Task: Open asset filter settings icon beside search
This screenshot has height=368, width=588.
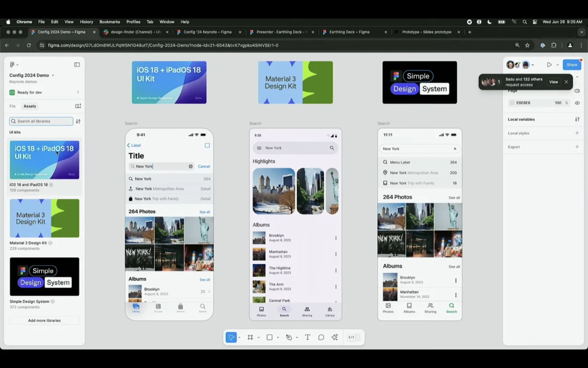Action: click(78, 121)
